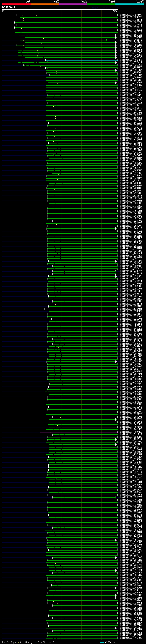Select the UniRef100_P02393 label

(x=131, y=520)
